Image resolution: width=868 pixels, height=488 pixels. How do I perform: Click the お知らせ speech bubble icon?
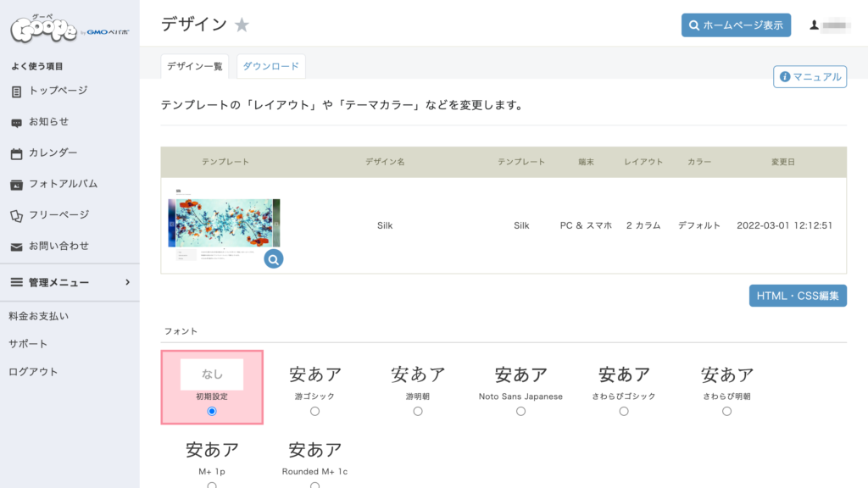click(x=17, y=122)
